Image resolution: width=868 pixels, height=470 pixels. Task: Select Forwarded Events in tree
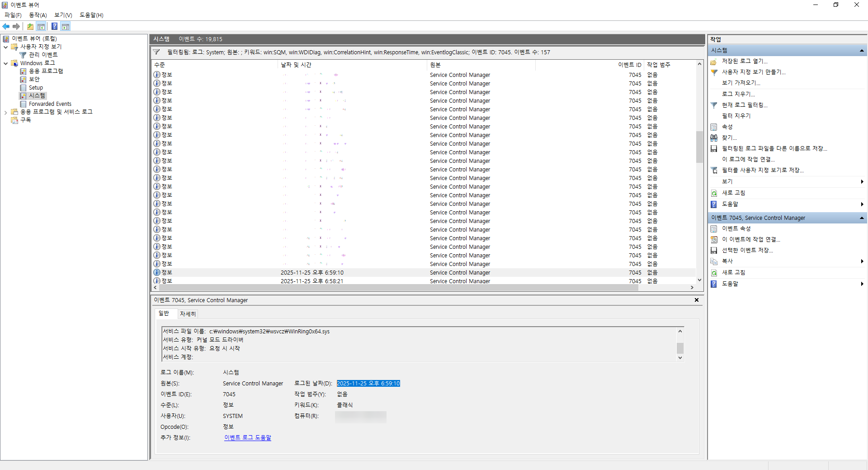pos(50,104)
